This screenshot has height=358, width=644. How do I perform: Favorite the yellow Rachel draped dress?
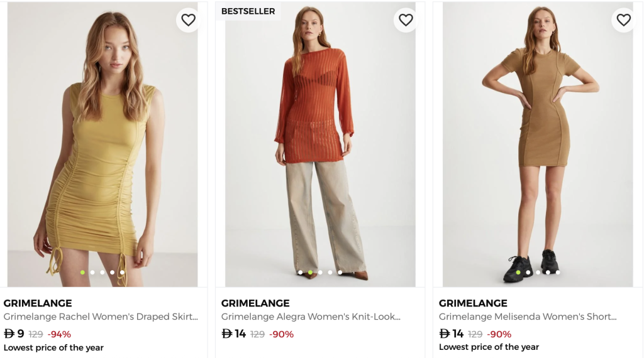coord(188,20)
